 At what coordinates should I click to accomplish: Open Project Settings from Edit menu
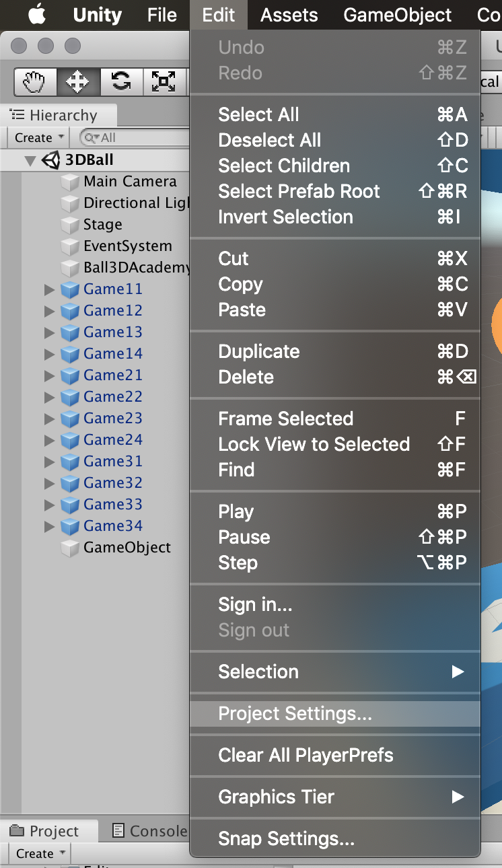pyautogui.click(x=295, y=714)
